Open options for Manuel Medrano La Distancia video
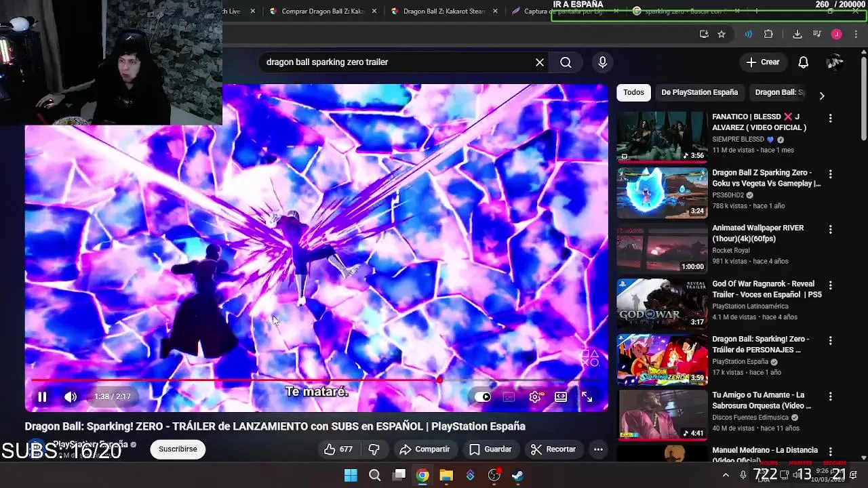Image resolution: width=868 pixels, height=488 pixels. click(830, 452)
